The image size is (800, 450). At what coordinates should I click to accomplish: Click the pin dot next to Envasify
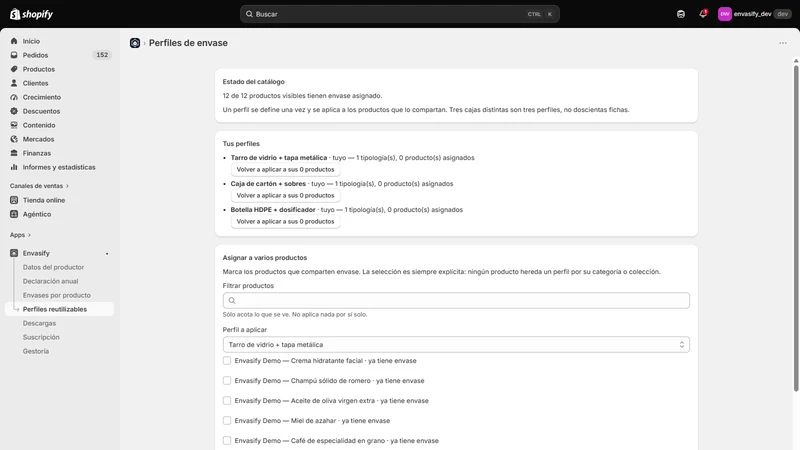(x=107, y=254)
